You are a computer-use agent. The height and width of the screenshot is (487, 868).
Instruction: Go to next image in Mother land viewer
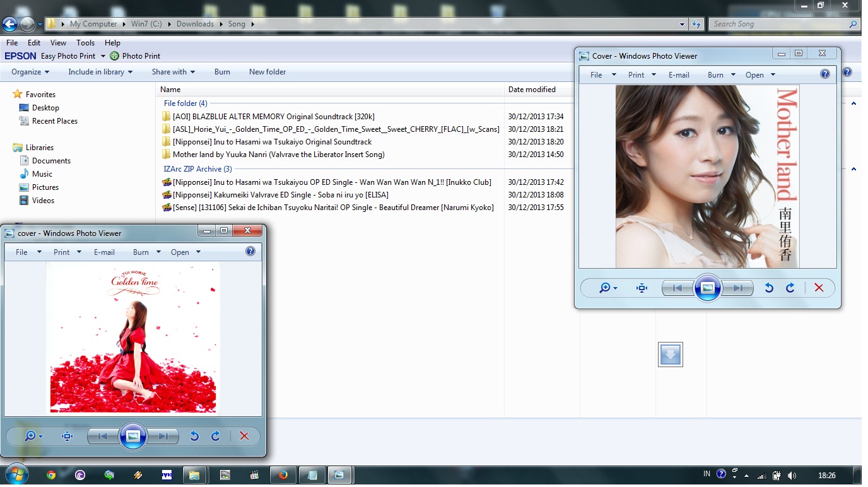click(x=737, y=288)
